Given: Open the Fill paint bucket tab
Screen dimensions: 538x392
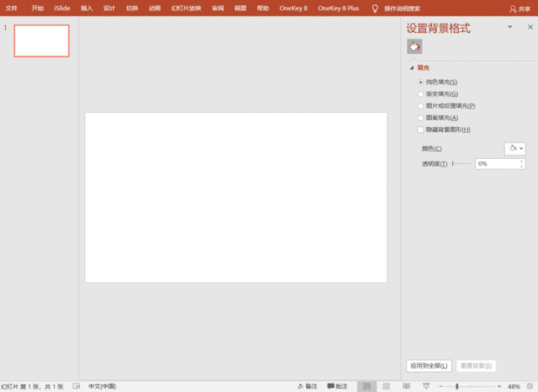Looking at the screenshot, I should click(414, 46).
